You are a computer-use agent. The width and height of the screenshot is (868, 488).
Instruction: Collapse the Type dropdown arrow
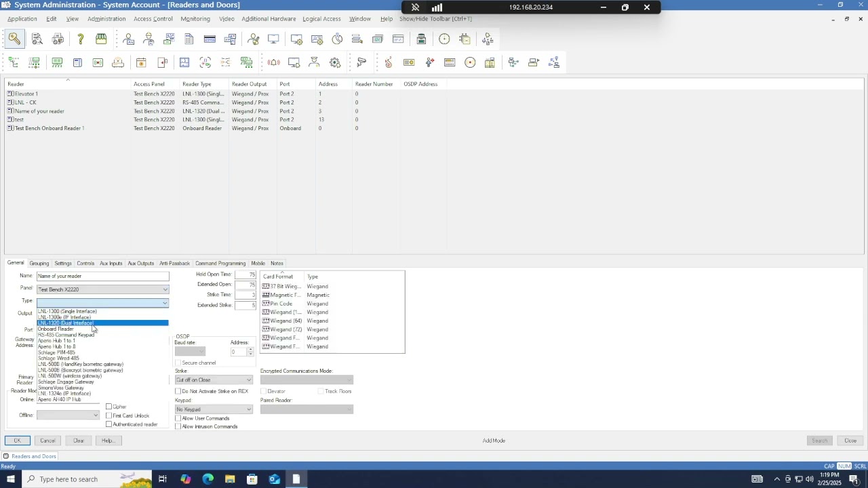pyautogui.click(x=165, y=303)
